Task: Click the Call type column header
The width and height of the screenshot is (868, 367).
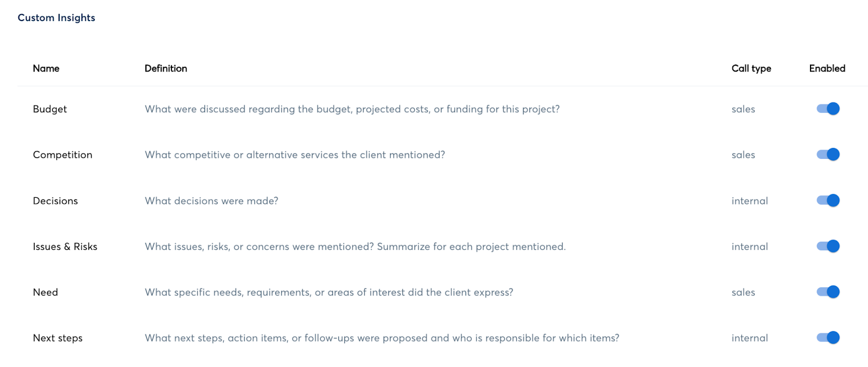Action: coord(751,69)
